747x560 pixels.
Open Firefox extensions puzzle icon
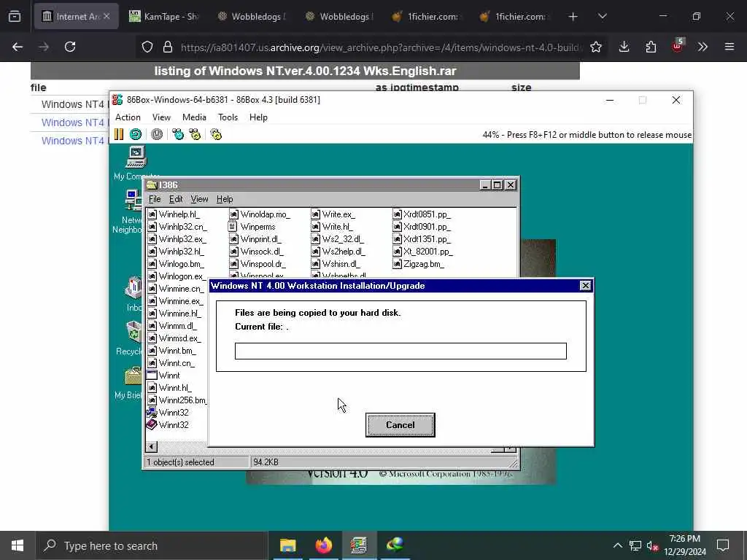[651, 47]
